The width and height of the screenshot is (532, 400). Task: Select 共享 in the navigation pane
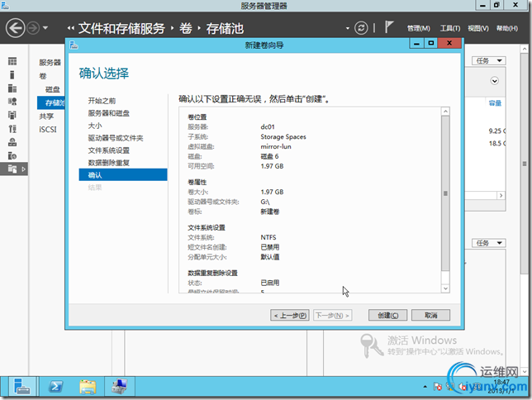coord(46,117)
